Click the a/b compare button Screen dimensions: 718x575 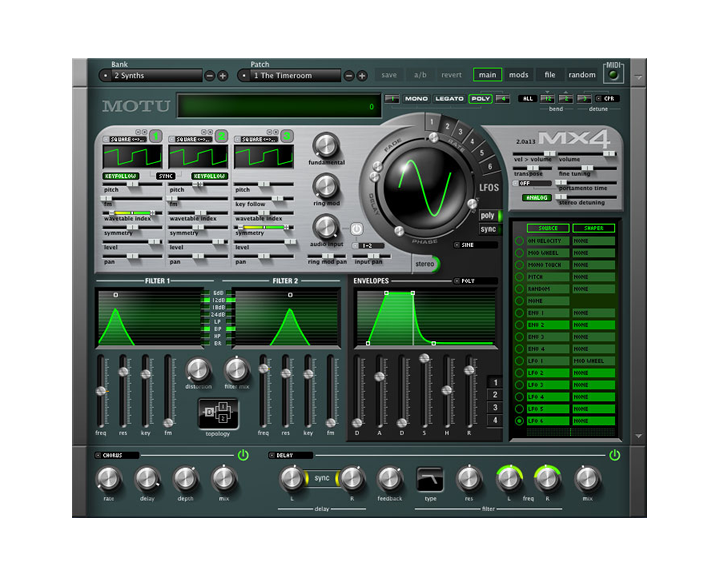420,75
